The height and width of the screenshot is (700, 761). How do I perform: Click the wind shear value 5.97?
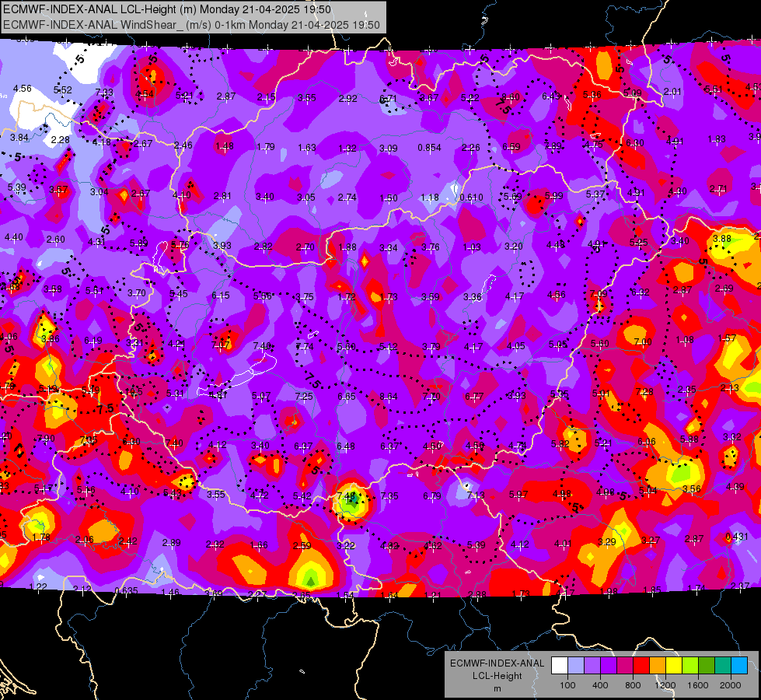(518, 494)
